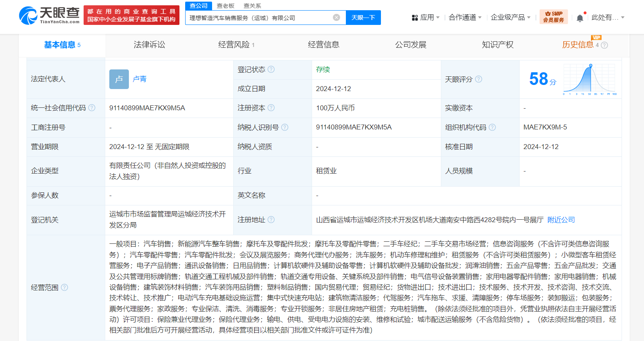Click help icon next to 登记状态

(271, 69)
